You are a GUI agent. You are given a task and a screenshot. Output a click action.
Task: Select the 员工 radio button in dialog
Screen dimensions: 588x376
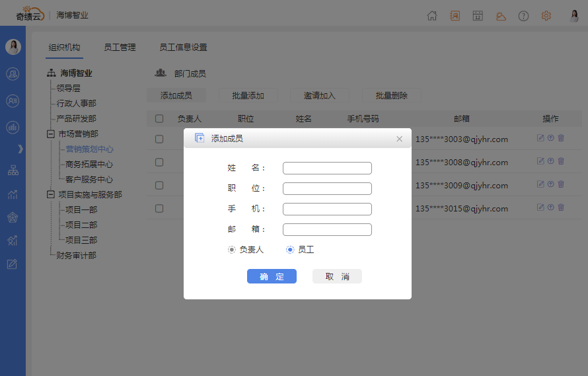coord(290,250)
